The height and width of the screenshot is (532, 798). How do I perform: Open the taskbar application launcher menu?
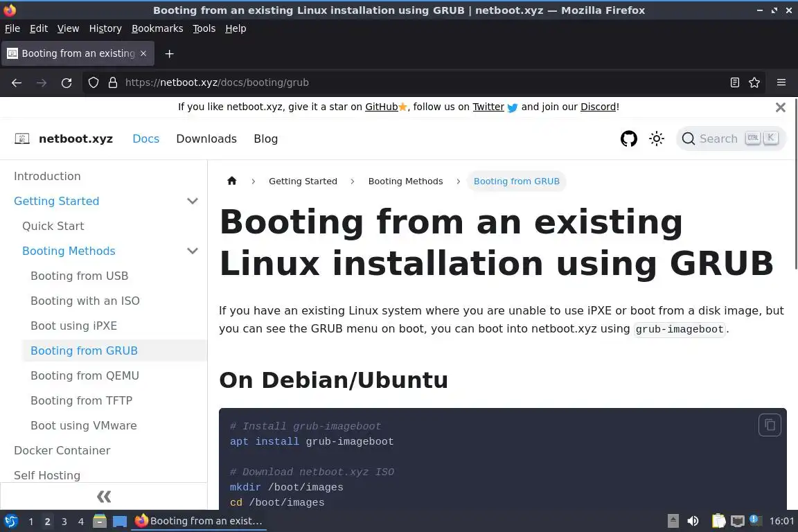click(10, 521)
